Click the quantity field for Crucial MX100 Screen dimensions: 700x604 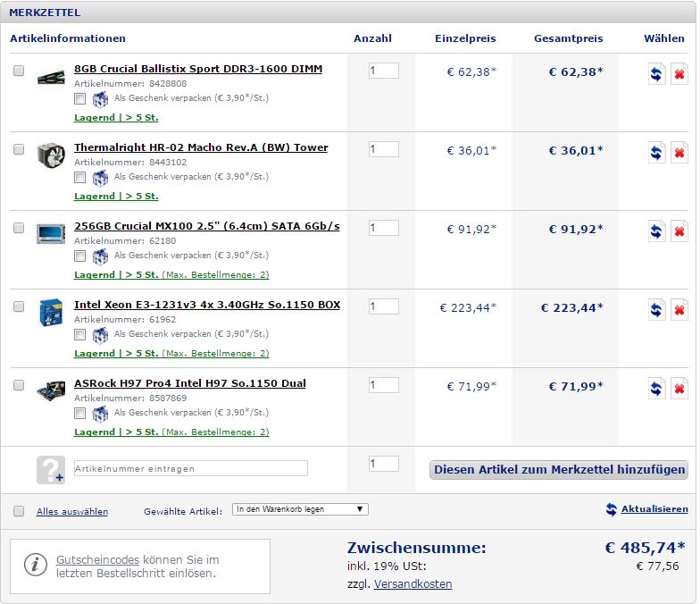(x=384, y=228)
